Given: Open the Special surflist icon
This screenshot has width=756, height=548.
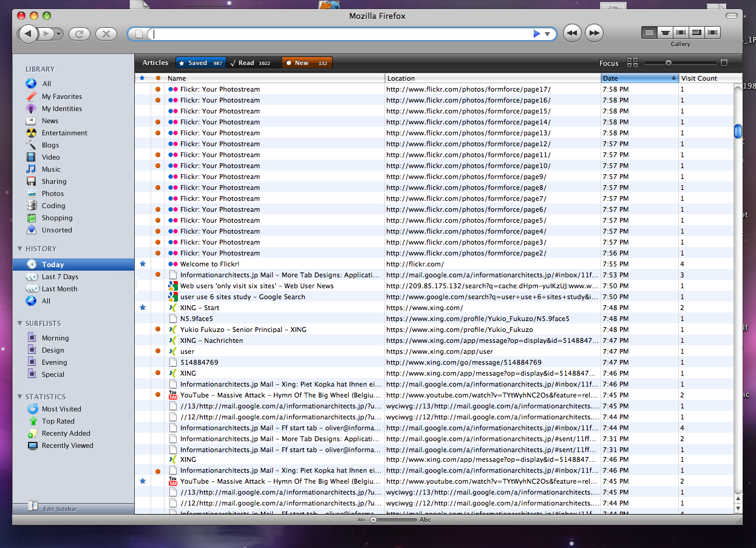Looking at the screenshot, I should coord(32,374).
